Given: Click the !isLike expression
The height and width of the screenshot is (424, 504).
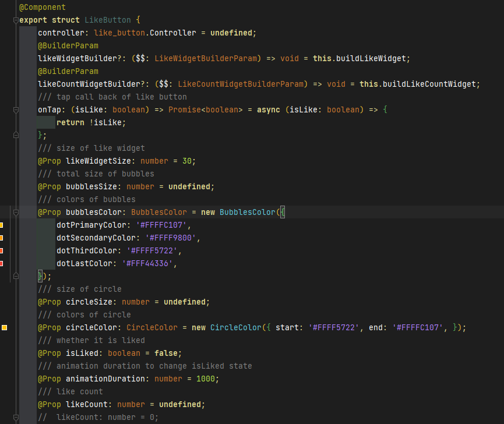Looking at the screenshot, I should coord(105,123).
